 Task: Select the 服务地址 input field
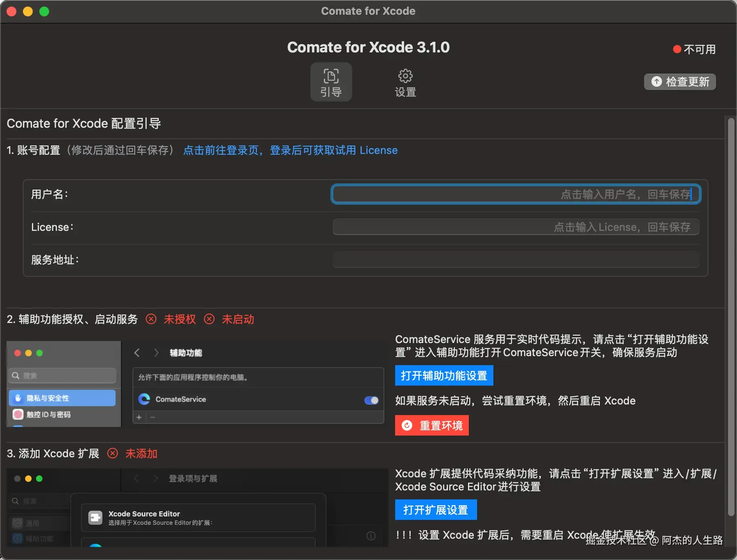click(x=516, y=260)
